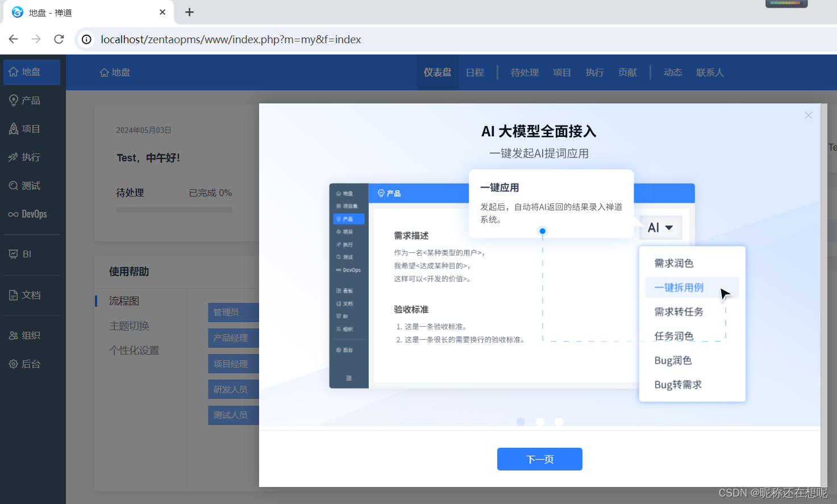Select second carousel page dot
The width and height of the screenshot is (837, 504).
pos(540,422)
